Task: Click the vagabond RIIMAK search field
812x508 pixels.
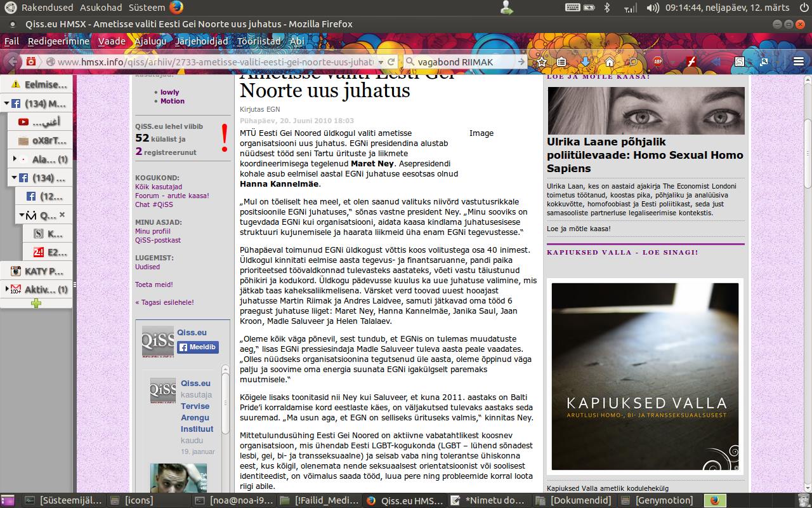Action: pyautogui.click(x=466, y=62)
